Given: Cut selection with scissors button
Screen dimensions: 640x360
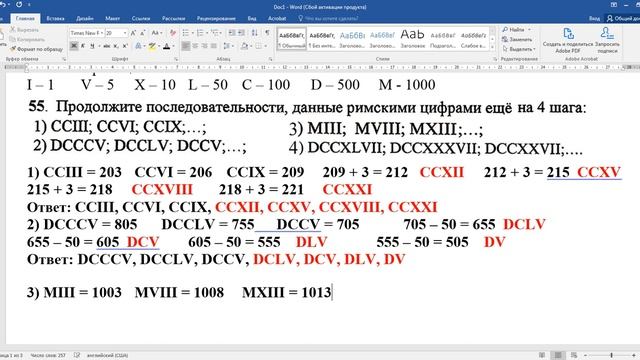Looking at the screenshot, I should pos(24,30).
